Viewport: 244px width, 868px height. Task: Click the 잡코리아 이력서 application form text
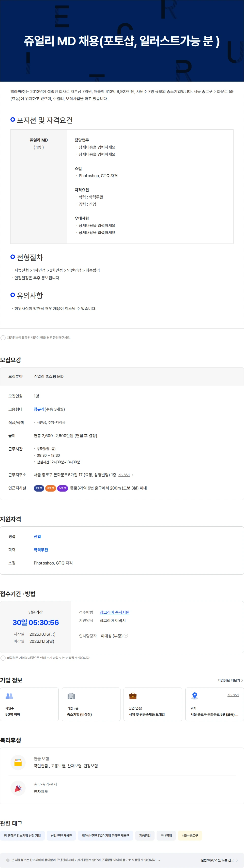[x=113, y=620]
